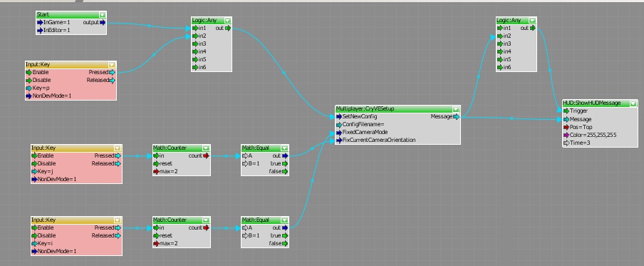Toggle the NonDevMode=1 port on the Key=p node

[x=48, y=96]
